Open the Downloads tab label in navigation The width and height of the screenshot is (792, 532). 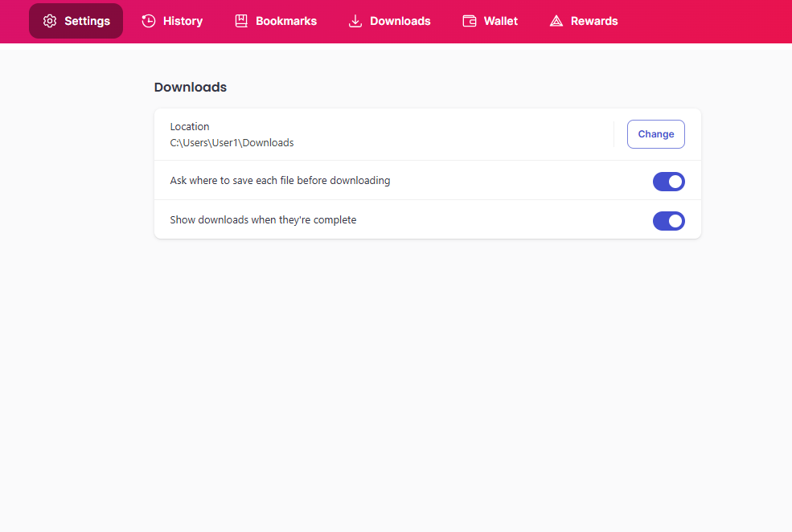pyautogui.click(x=400, y=21)
